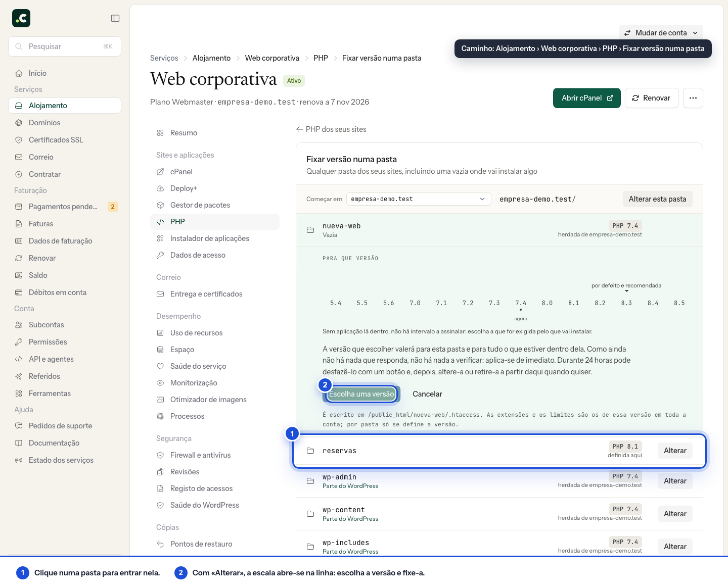728x588 pixels.
Task: Go to Resumo in the service menu
Action: [215, 133]
